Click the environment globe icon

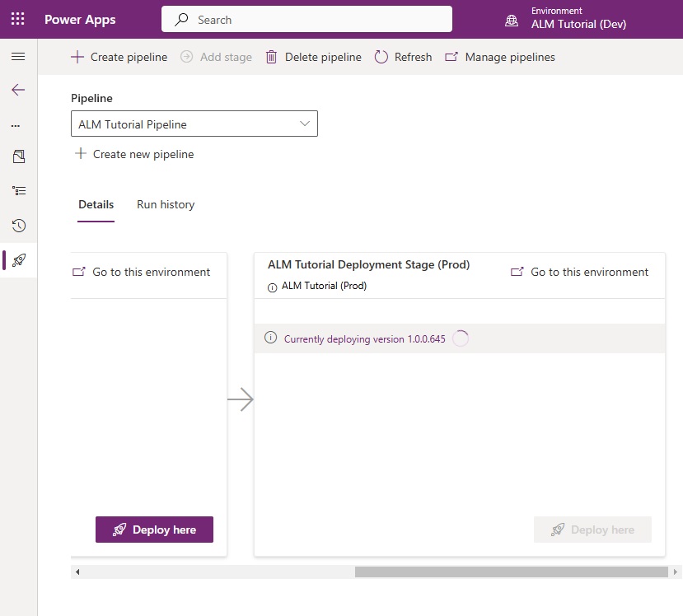click(512, 21)
